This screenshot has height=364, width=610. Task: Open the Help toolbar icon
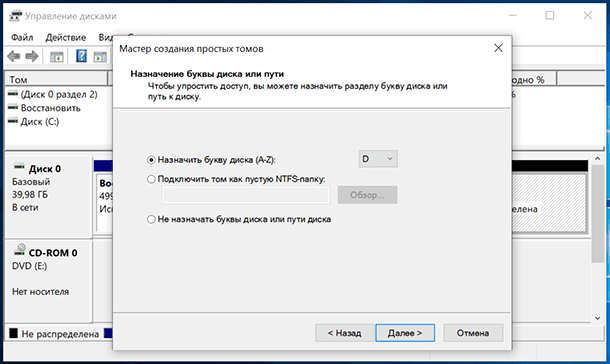click(x=81, y=56)
